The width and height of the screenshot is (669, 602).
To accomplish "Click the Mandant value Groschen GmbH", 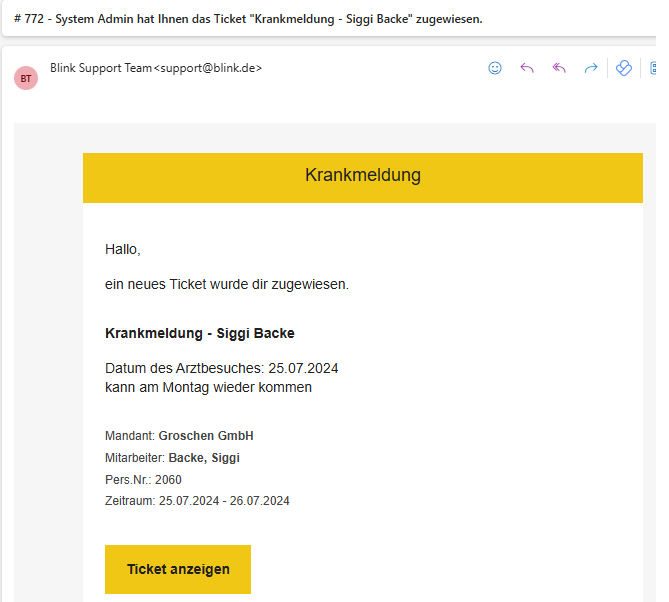I will pos(205,436).
